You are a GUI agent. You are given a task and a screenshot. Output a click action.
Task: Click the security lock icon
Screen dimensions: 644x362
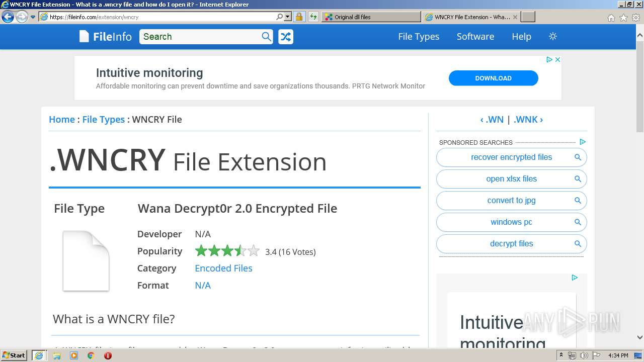pos(299,17)
